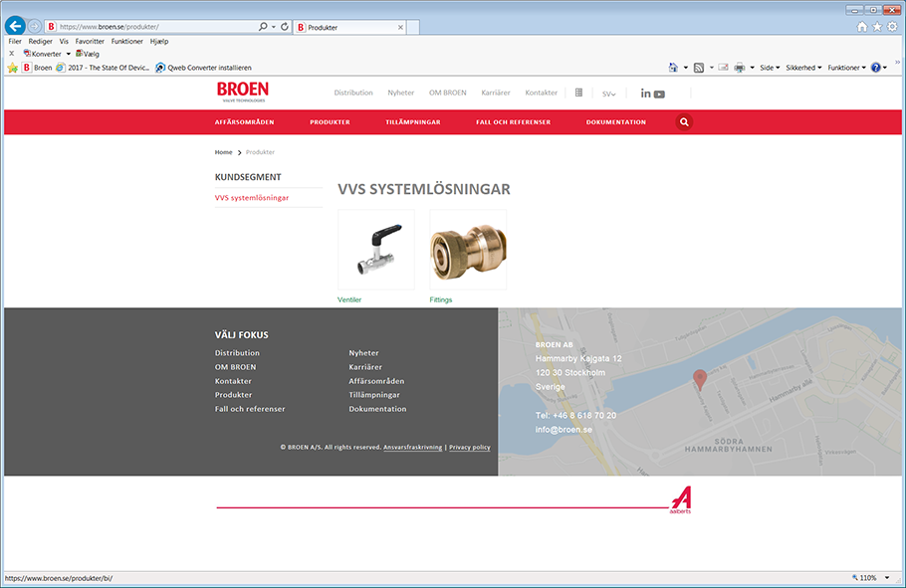Click the printer icon in command bar
The width and height of the screenshot is (906, 588).
pos(740,68)
